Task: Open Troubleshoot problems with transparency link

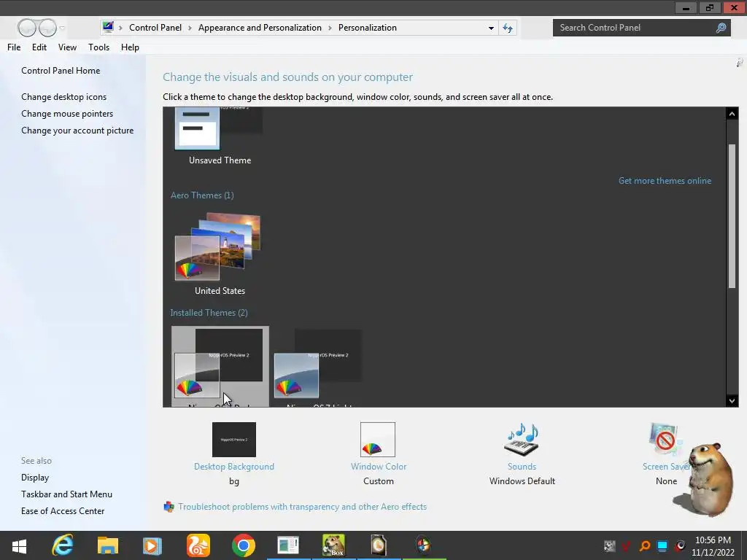Action: 303,507
